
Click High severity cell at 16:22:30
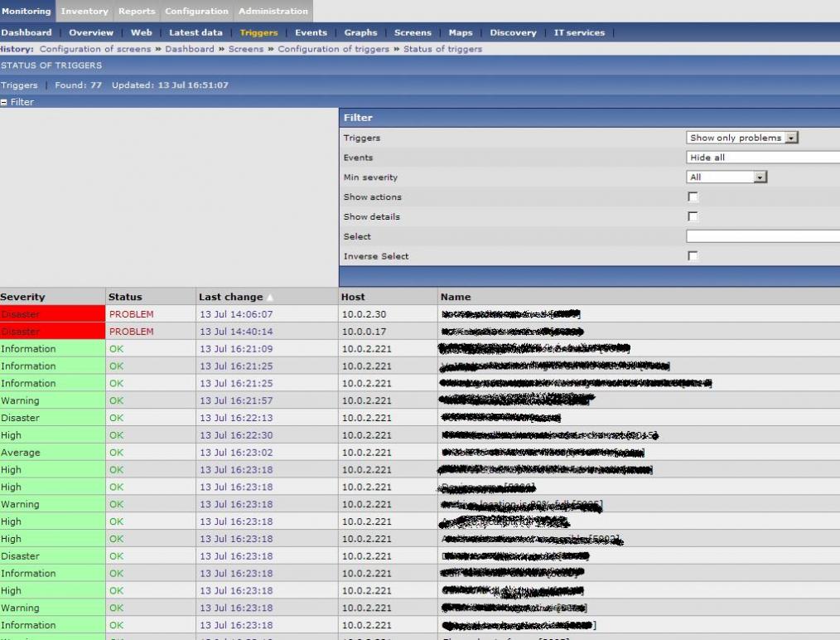click(52, 435)
